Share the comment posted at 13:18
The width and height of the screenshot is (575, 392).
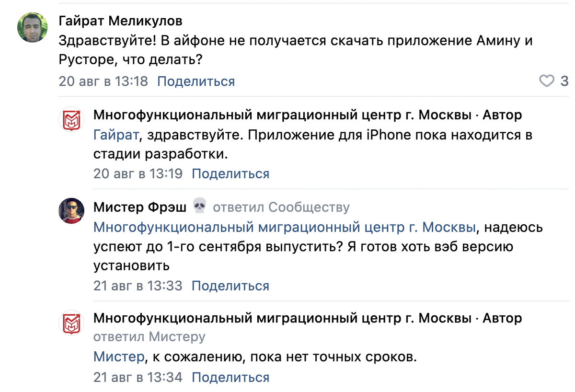pyautogui.click(x=196, y=81)
